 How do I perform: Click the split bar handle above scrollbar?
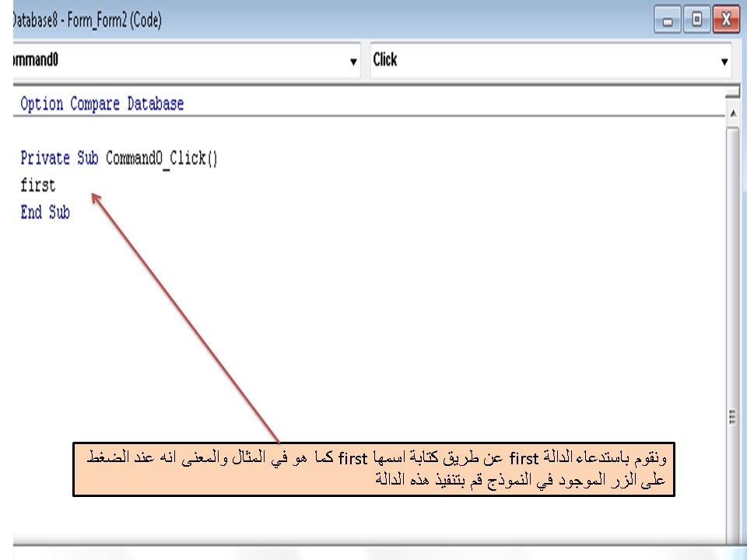[x=732, y=93]
